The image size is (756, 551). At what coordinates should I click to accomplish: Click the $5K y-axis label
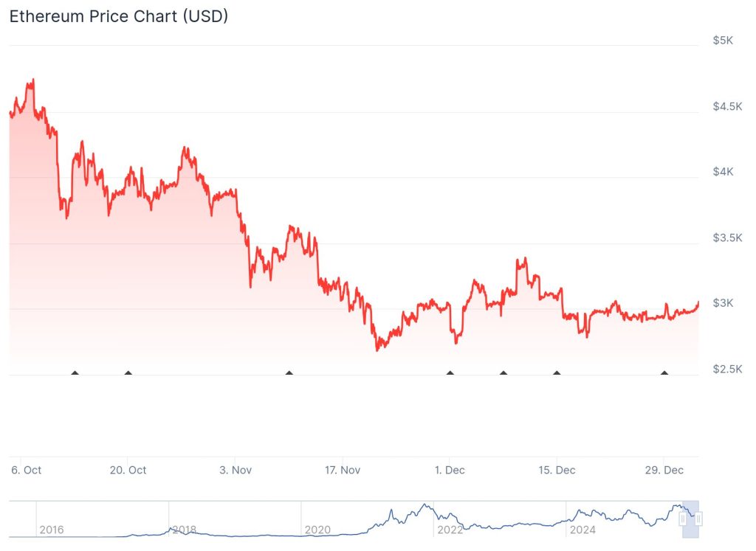tap(722, 41)
